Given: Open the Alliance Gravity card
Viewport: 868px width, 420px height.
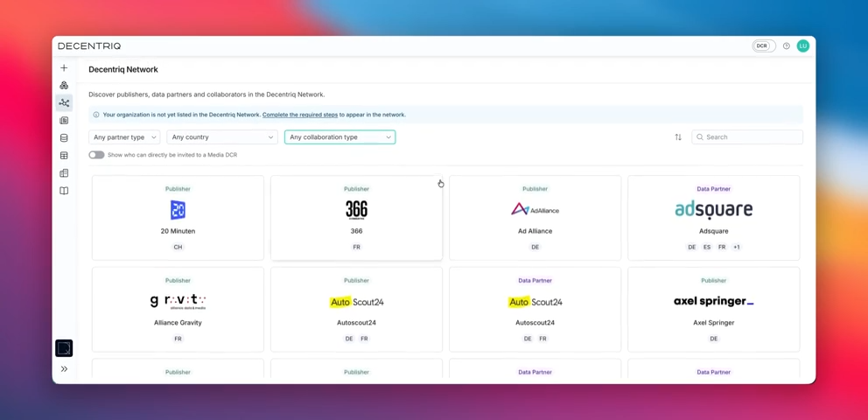Looking at the screenshot, I should (178, 310).
